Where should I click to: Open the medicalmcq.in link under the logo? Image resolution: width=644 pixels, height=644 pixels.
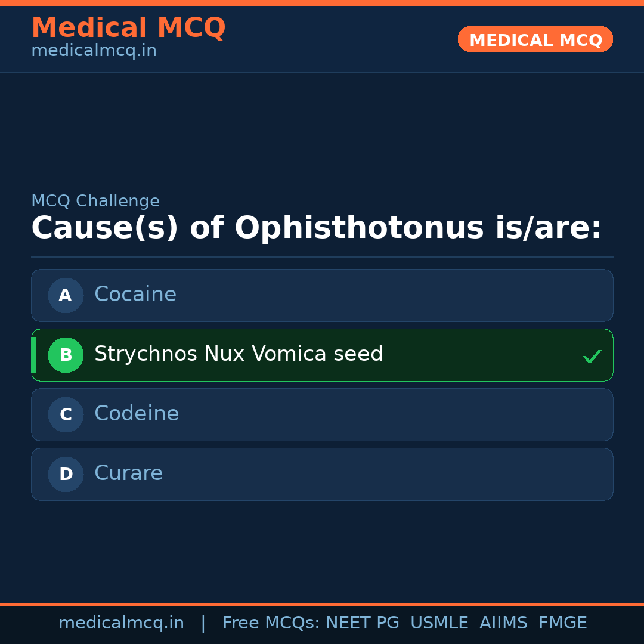pyautogui.click(x=94, y=50)
